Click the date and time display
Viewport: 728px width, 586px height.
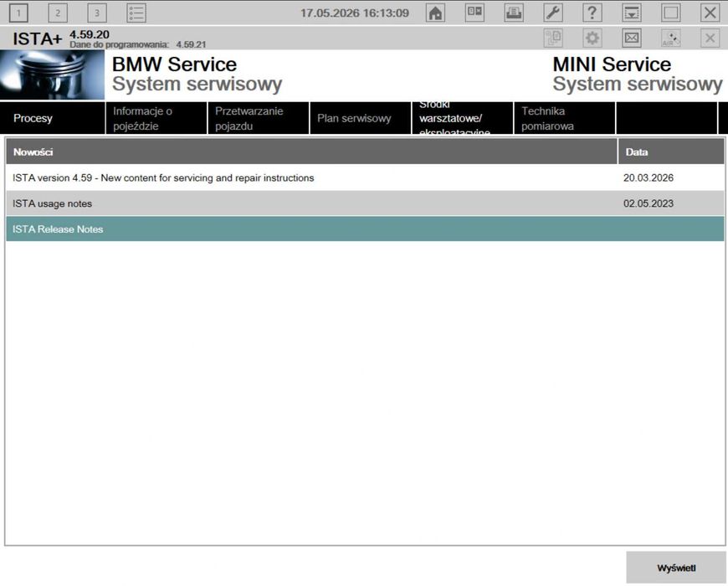(355, 13)
